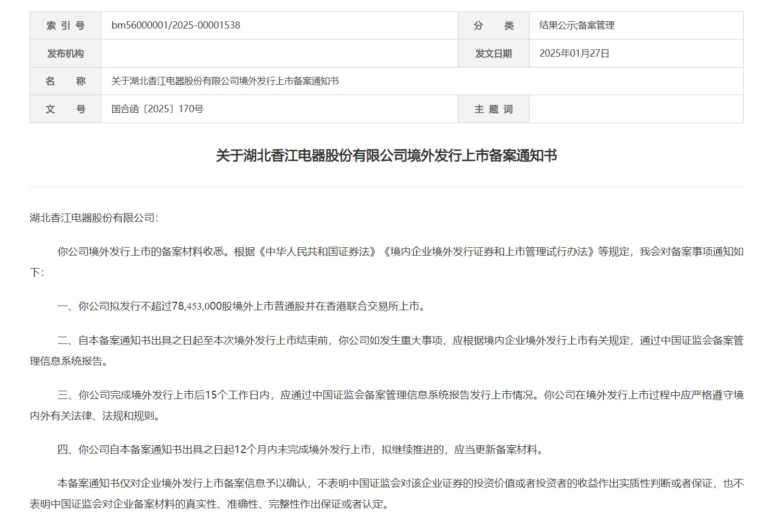Select the date 2025年01月27日
The image size is (762, 532).
(x=574, y=54)
